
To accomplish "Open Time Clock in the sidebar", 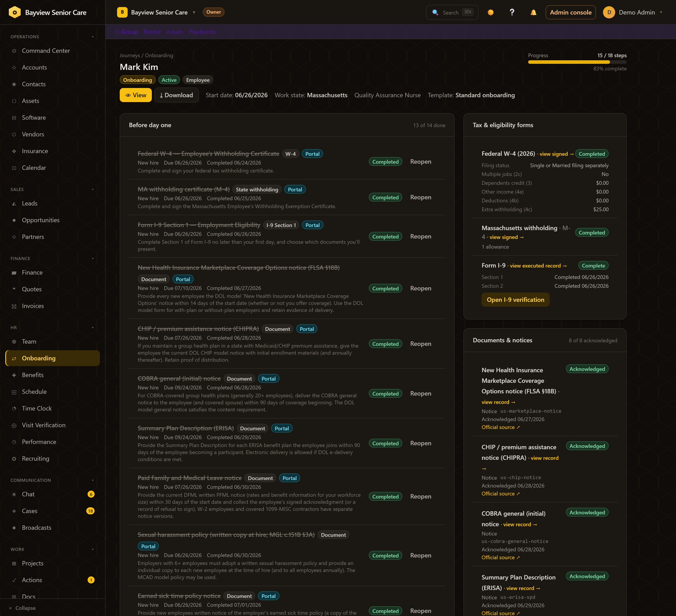I will 52,409.
